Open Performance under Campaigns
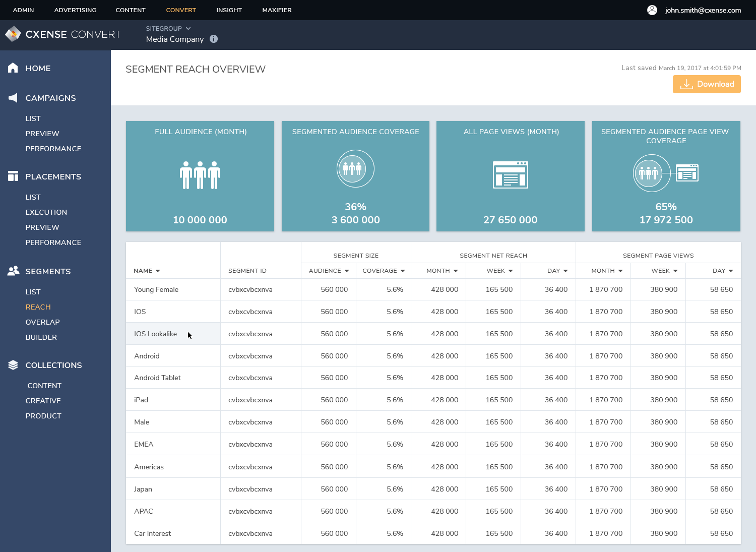Screen dimensions: 756x552 click(x=53, y=149)
